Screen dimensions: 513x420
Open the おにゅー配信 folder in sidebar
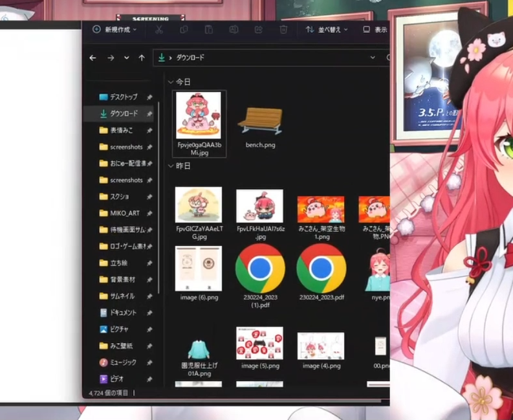click(123, 163)
